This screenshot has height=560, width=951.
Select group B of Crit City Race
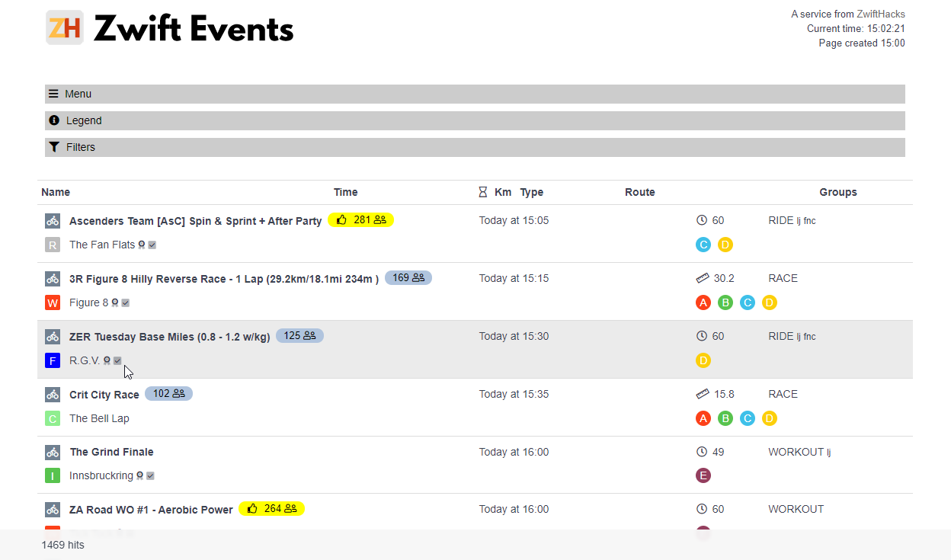pyautogui.click(x=725, y=418)
